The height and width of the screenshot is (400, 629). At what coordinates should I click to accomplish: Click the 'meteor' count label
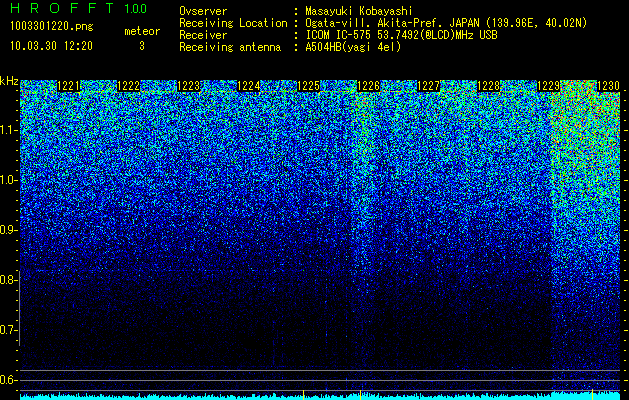(142, 31)
